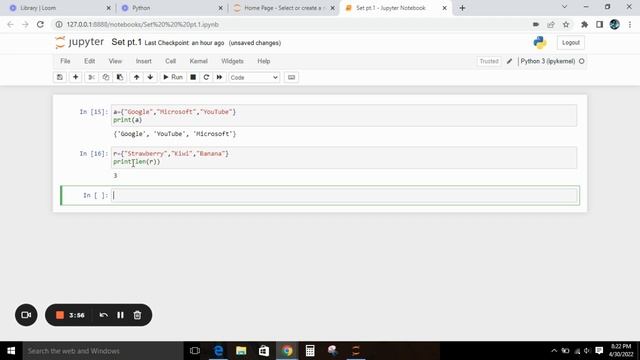Open File Explorer from taskbar

[241, 351]
